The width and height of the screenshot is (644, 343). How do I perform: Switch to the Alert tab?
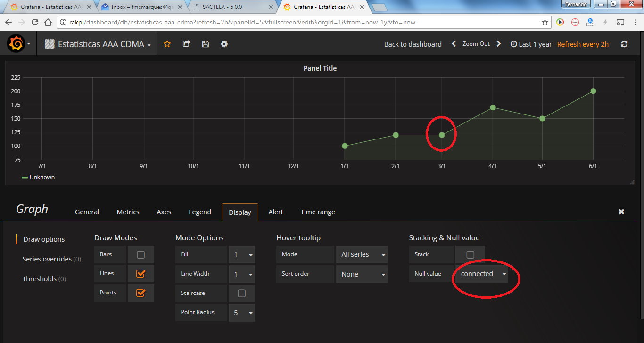275,212
